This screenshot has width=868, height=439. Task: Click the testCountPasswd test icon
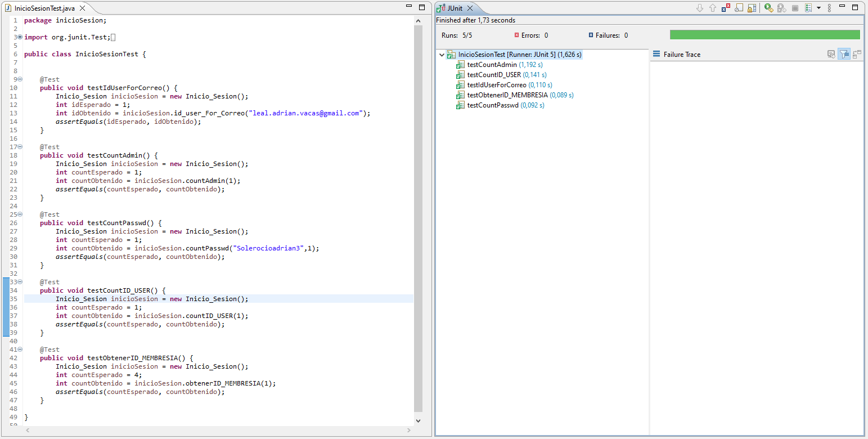[461, 105]
